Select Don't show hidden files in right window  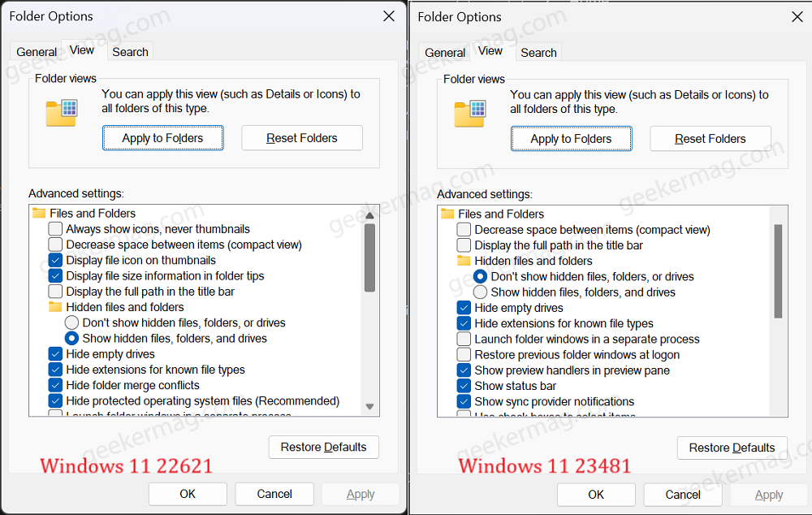[480, 276]
